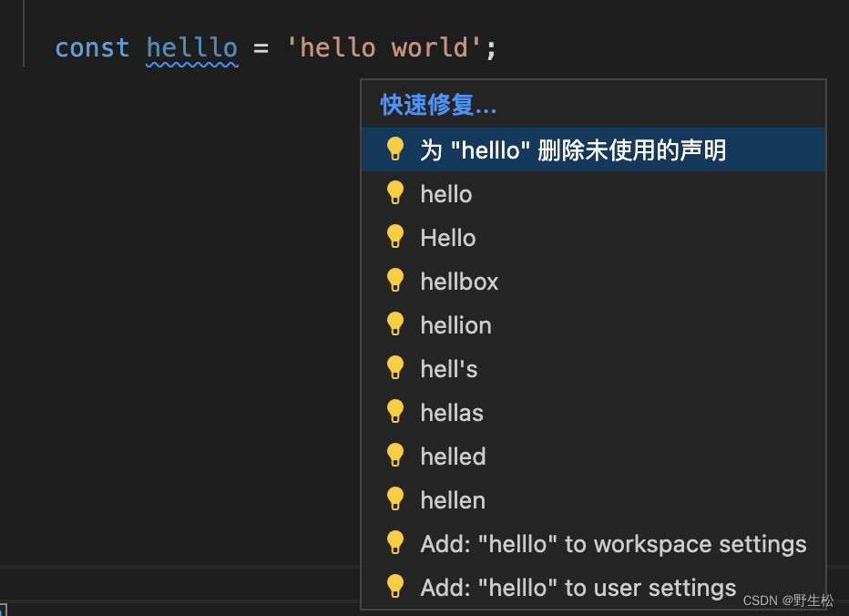Pick the 'hellas' suggestion

[x=593, y=413]
